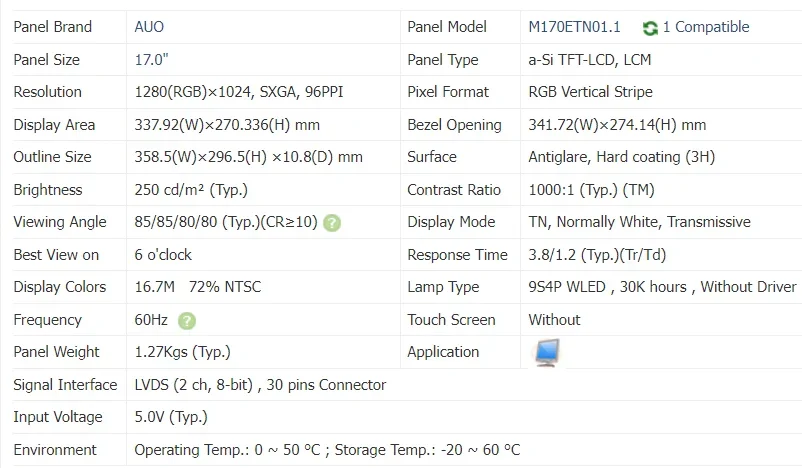
Task: Click the Antiglare, Hard coating surface value
Action: point(621,157)
